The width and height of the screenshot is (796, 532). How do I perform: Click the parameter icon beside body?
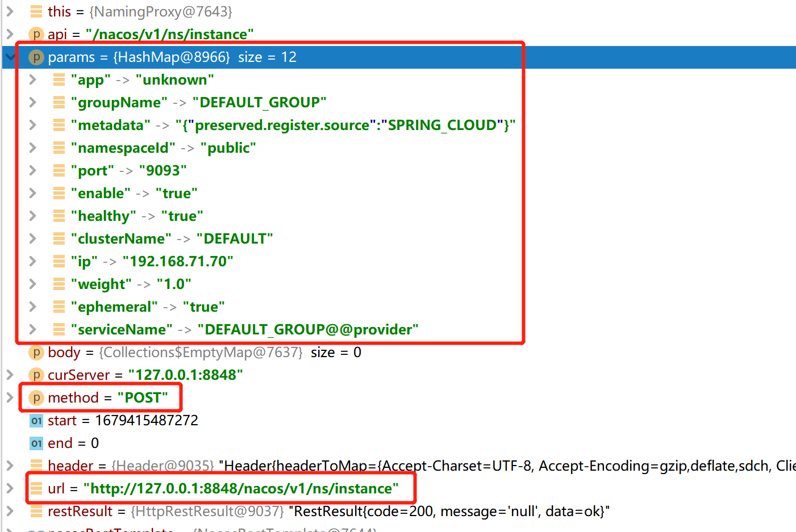[x=36, y=352]
